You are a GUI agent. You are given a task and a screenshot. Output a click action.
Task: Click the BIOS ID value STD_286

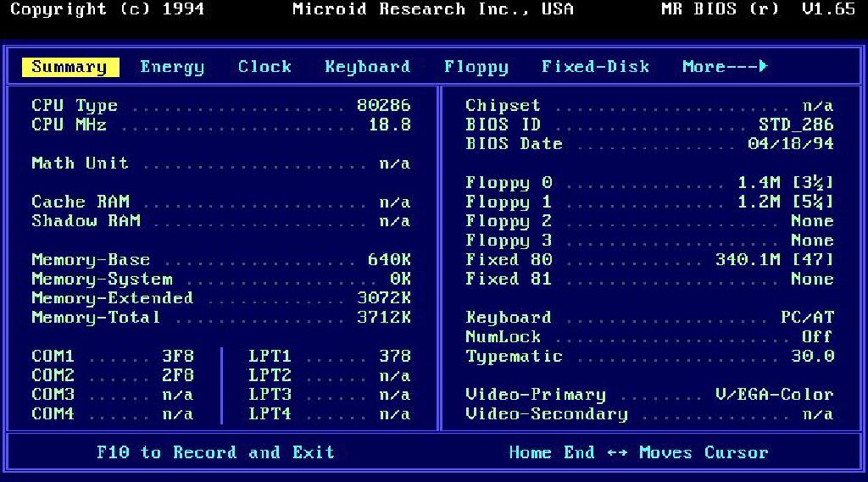click(796, 125)
